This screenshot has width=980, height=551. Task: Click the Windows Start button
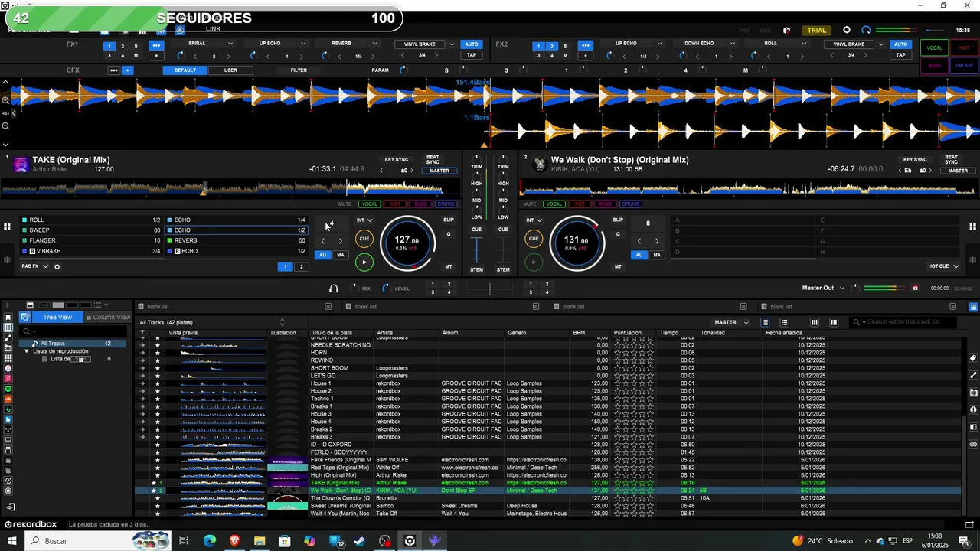click(x=12, y=541)
